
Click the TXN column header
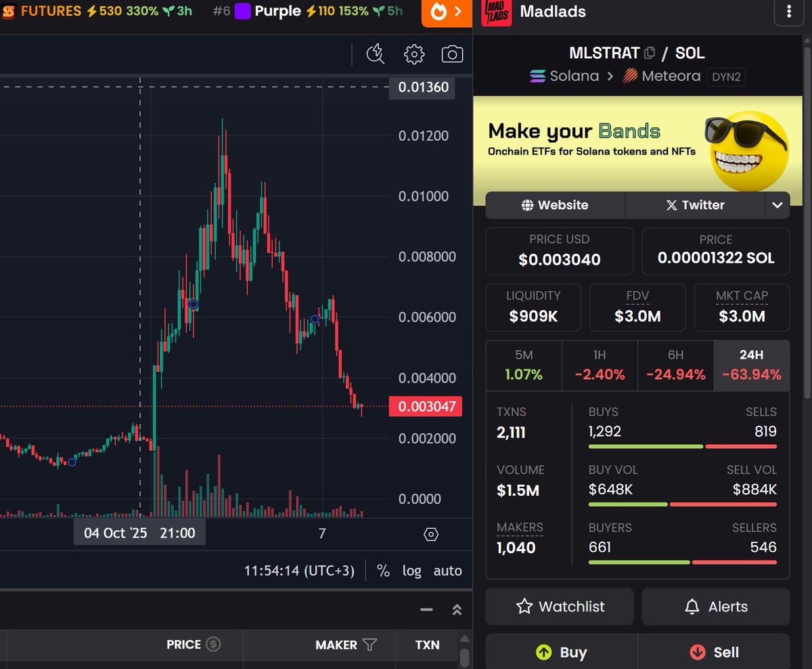[x=427, y=645]
